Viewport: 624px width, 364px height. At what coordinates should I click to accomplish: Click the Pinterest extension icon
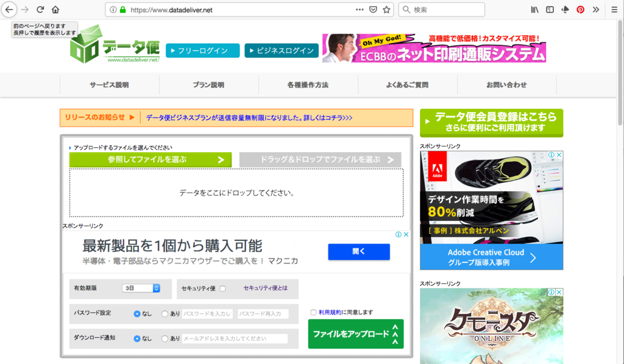580,10
